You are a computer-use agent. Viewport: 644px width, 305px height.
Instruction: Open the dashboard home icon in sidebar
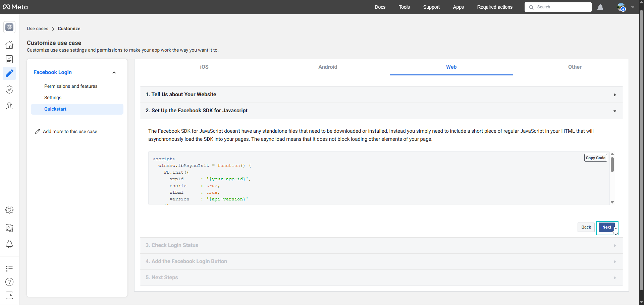click(x=9, y=45)
